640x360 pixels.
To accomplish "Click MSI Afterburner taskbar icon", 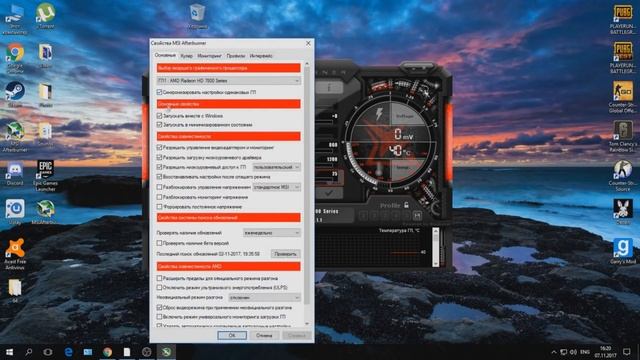I will tap(166, 351).
